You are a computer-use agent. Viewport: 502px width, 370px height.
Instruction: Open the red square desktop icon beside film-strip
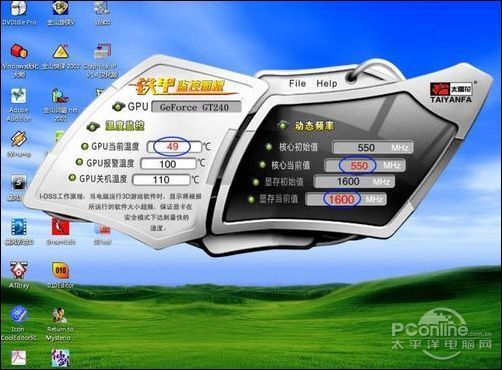[x=60, y=227]
